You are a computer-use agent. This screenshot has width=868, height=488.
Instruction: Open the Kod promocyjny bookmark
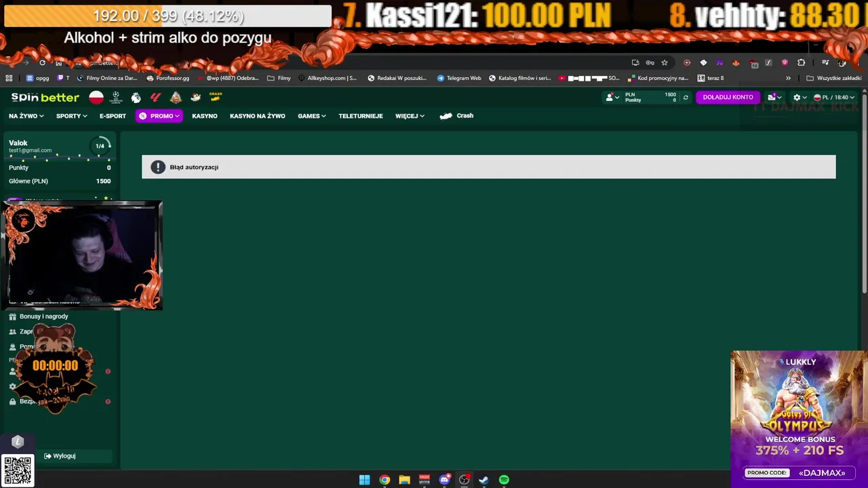point(658,78)
